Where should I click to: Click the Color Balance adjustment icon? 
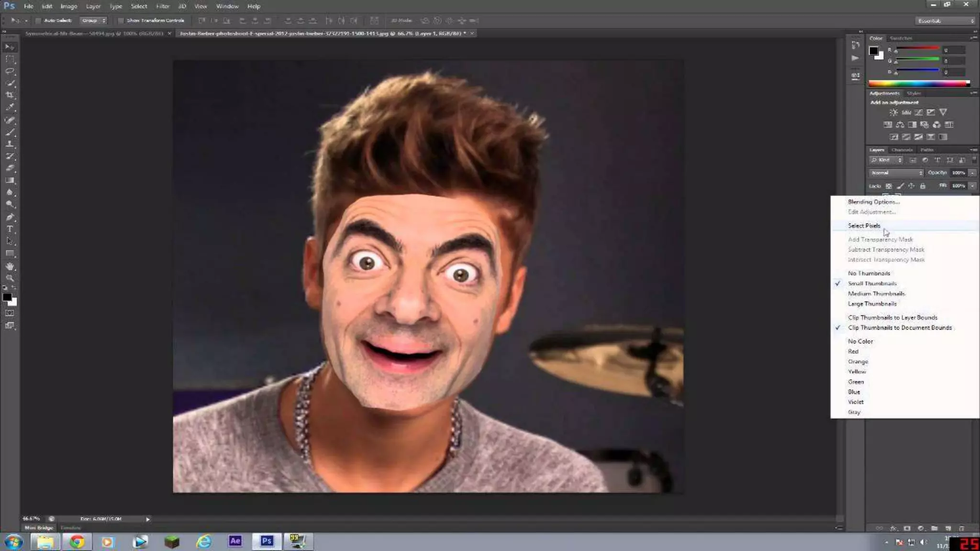900,125
